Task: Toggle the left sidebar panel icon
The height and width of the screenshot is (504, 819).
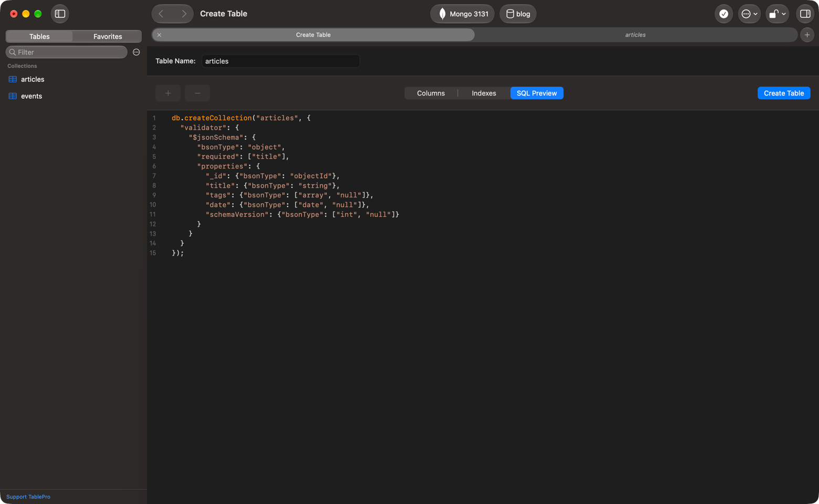Action: click(60, 14)
